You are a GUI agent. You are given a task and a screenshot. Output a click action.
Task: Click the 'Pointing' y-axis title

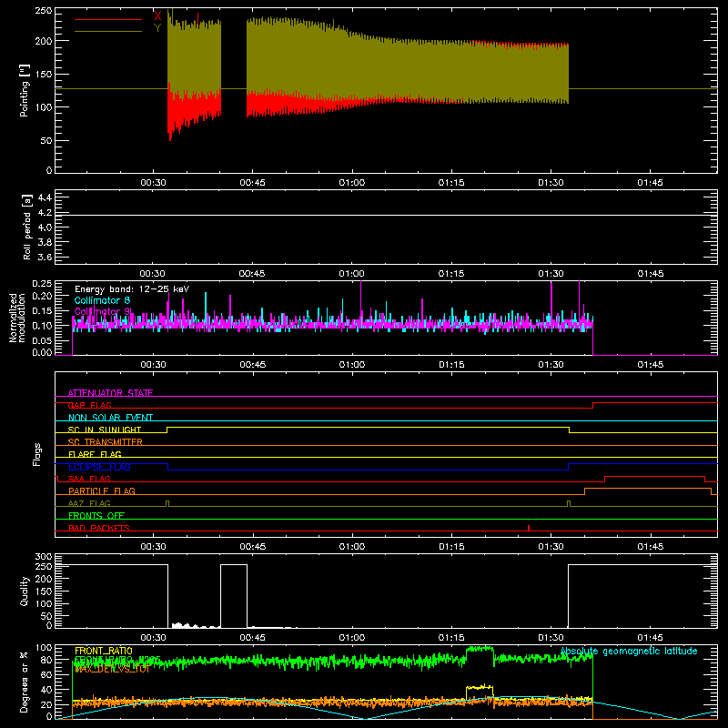25,90
